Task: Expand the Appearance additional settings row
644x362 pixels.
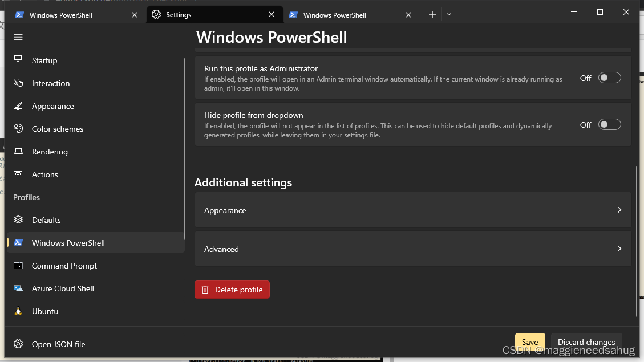Action: click(413, 210)
